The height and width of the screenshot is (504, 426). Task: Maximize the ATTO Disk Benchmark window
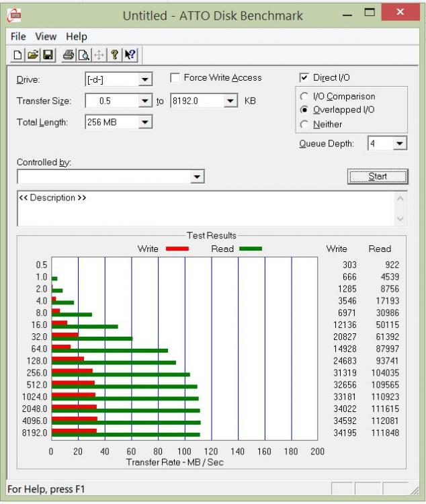pyautogui.click(x=370, y=13)
